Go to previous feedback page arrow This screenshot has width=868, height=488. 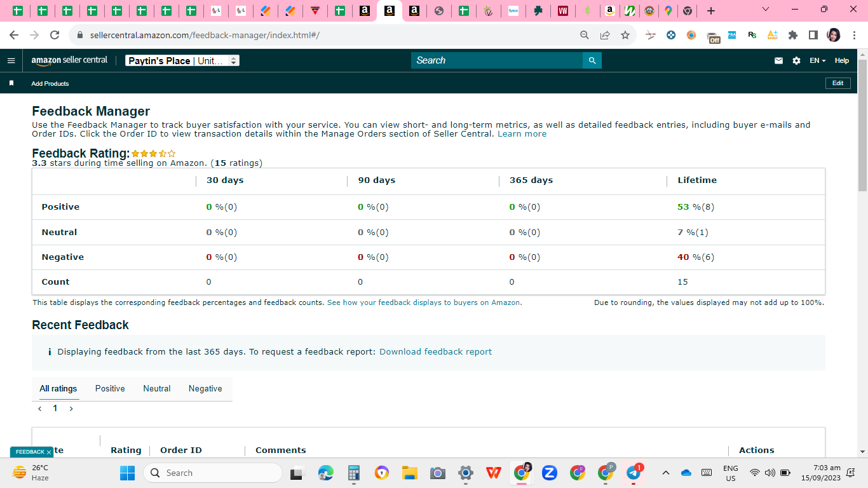pyautogui.click(x=40, y=409)
